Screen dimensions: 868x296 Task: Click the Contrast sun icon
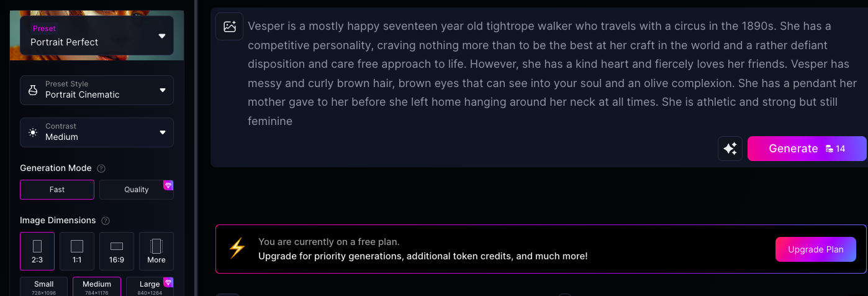[x=33, y=132]
